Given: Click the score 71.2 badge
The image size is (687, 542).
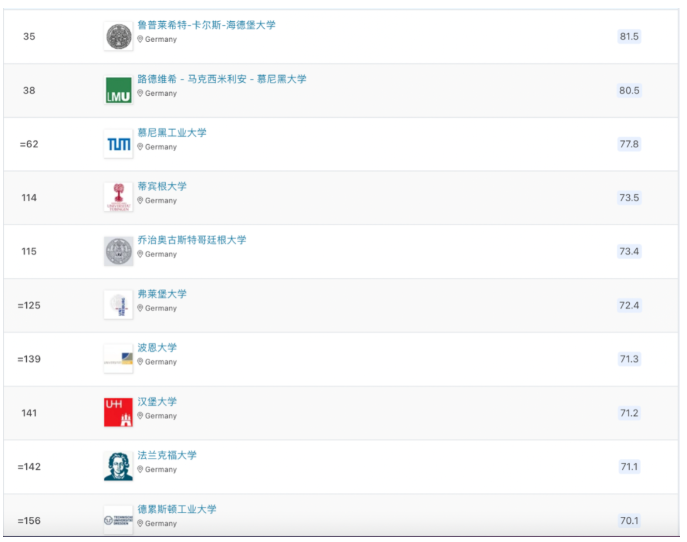Looking at the screenshot, I should click(x=629, y=413).
